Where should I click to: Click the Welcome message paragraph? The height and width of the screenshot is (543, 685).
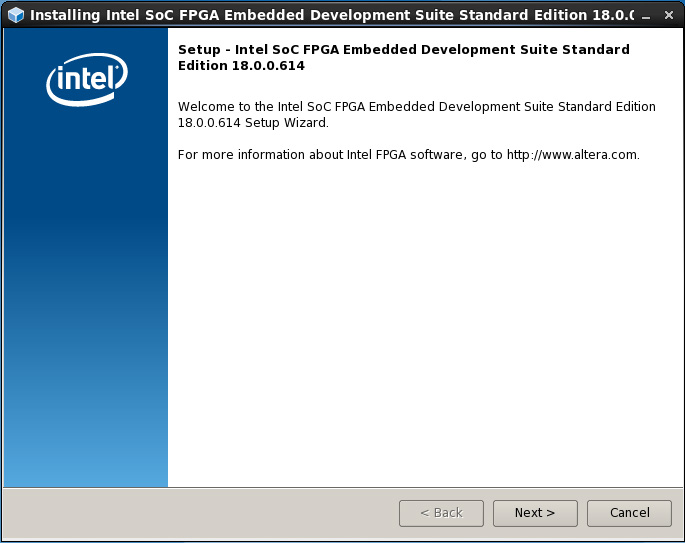click(x=417, y=114)
